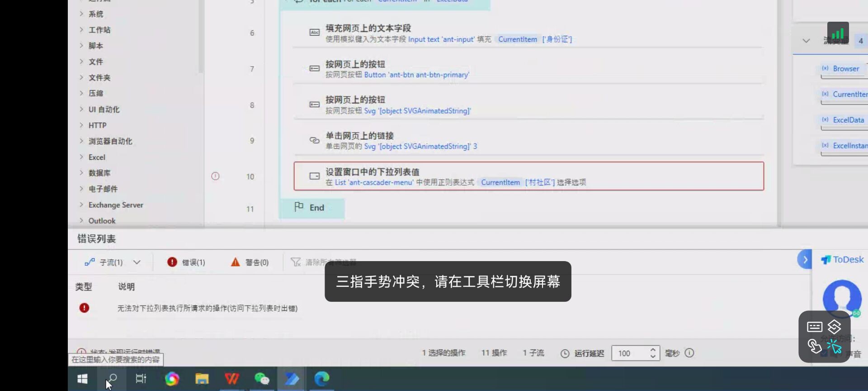Click the error description 无法对下拉列表执行所请求的操作
The width and height of the screenshot is (868, 391).
(x=208, y=308)
